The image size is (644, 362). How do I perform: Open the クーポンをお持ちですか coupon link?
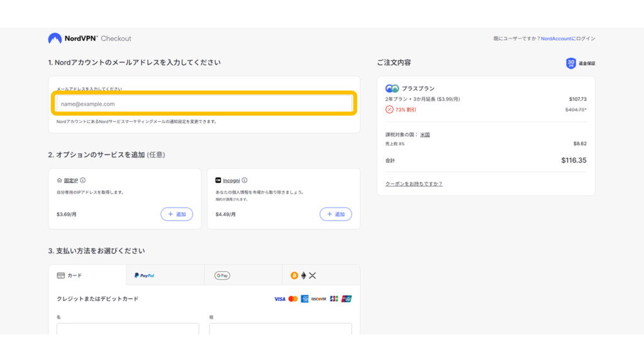[x=414, y=184]
